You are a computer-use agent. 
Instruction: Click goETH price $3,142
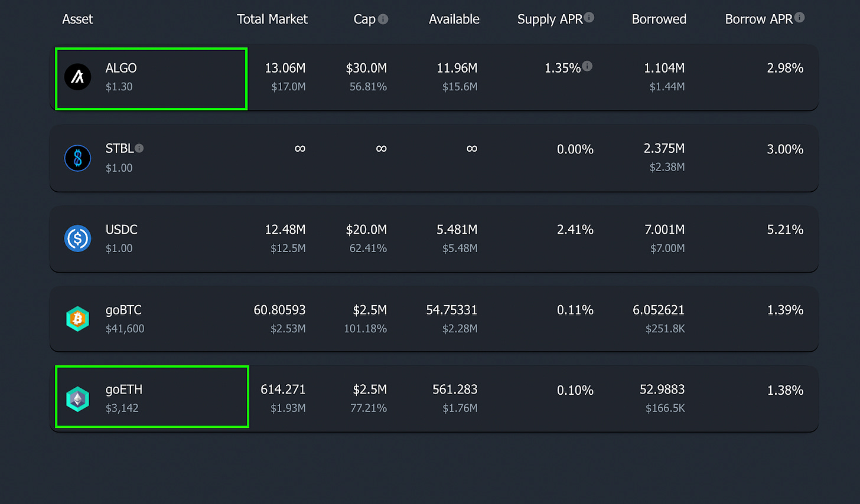point(122,408)
